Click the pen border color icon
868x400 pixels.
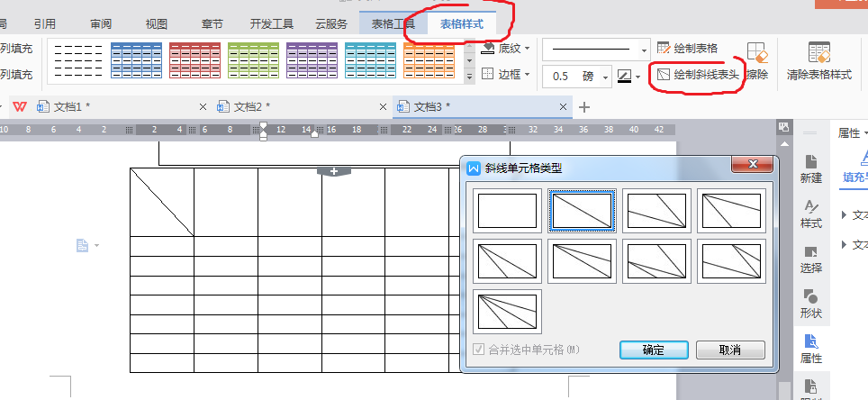(624, 76)
